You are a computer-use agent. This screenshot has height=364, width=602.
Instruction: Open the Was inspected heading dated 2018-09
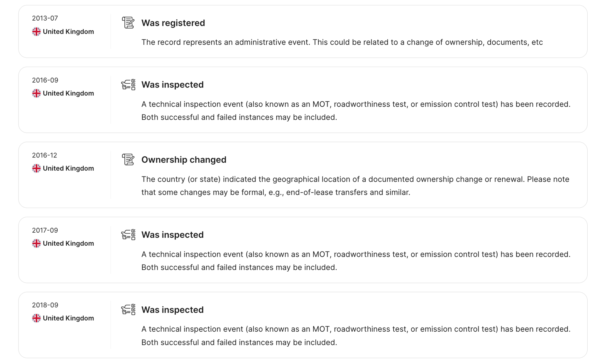click(172, 310)
